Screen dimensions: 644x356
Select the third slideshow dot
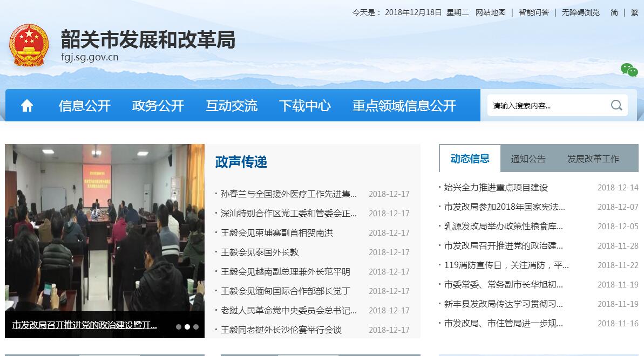[x=196, y=327]
